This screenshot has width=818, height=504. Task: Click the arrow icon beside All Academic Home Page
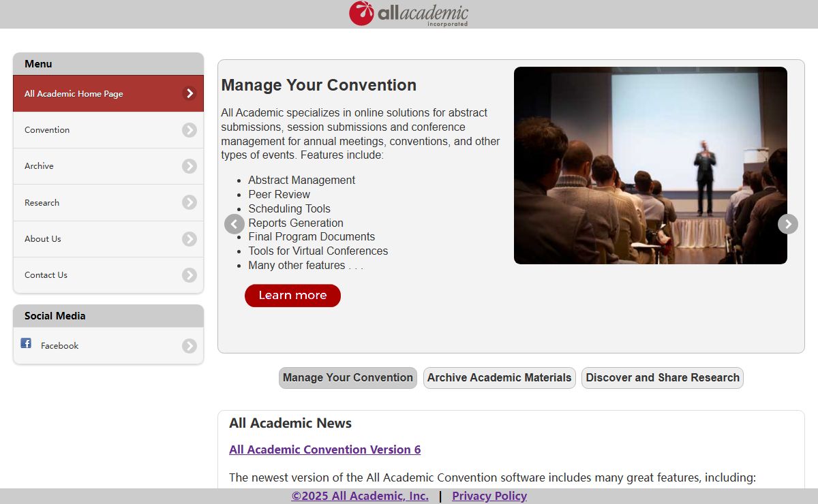[x=190, y=93]
